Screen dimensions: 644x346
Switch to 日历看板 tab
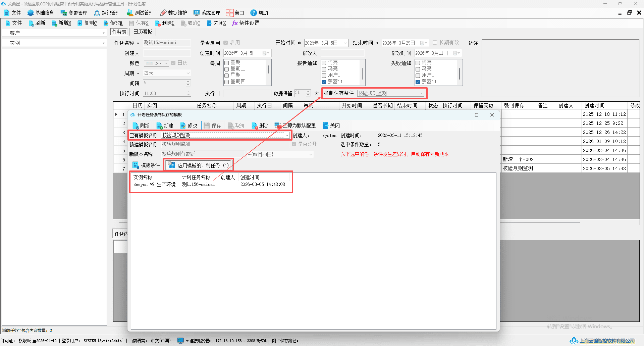(x=143, y=32)
